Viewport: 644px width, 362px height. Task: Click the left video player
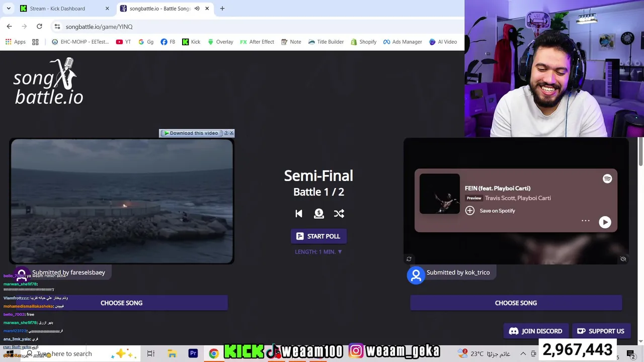[122, 201]
